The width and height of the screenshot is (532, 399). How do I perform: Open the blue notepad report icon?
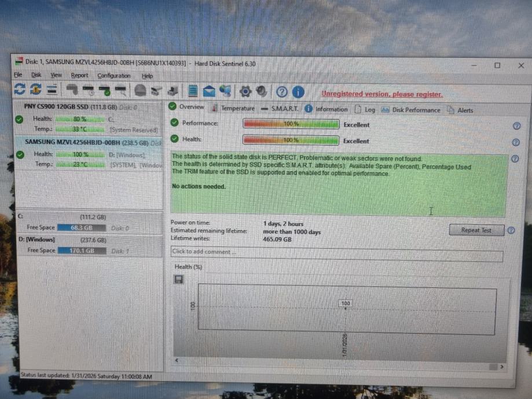point(193,91)
